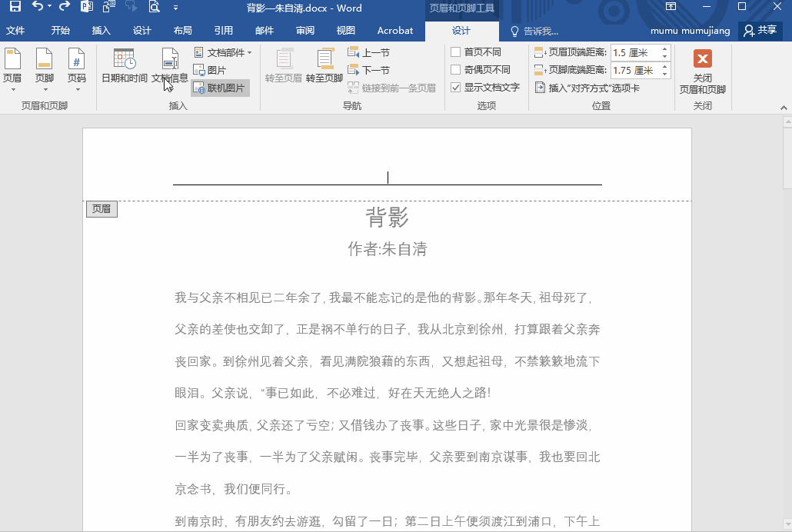Open the 页眉 header gallery
The height and width of the screenshot is (532, 792).
click(x=12, y=69)
